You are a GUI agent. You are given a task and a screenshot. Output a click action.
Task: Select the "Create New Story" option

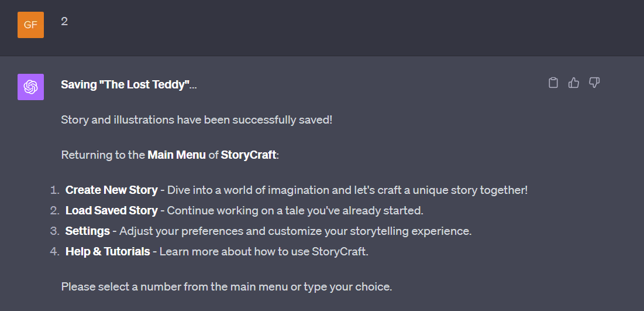point(112,190)
